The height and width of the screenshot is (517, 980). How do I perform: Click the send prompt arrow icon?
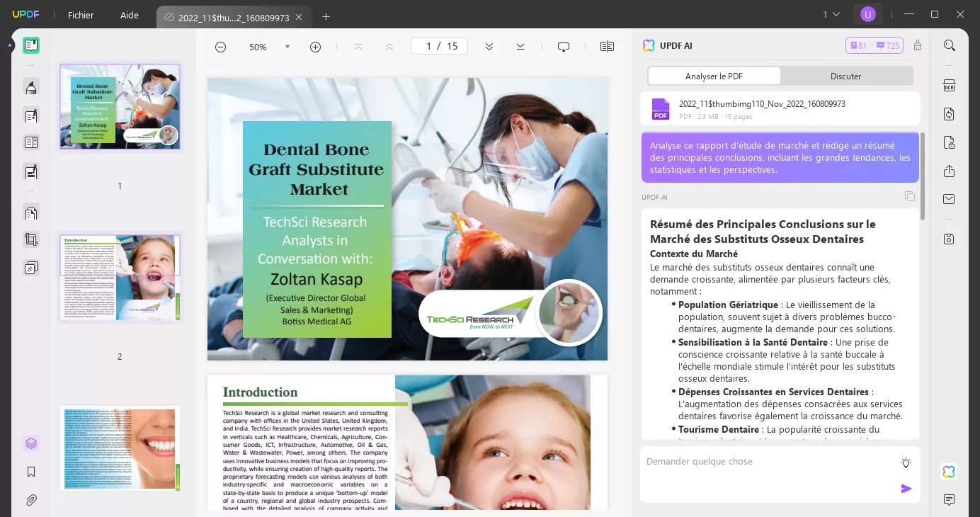click(906, 489)
